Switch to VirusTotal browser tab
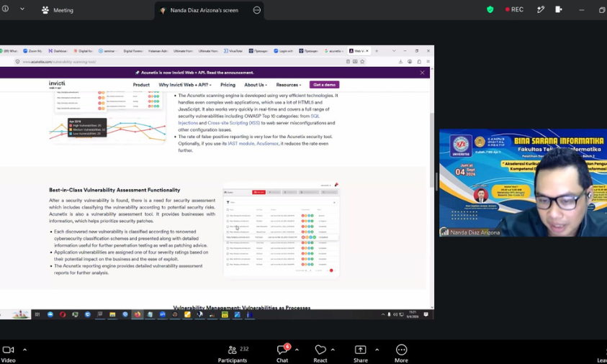Screen dimensions: 607x364 coord(233,50)
